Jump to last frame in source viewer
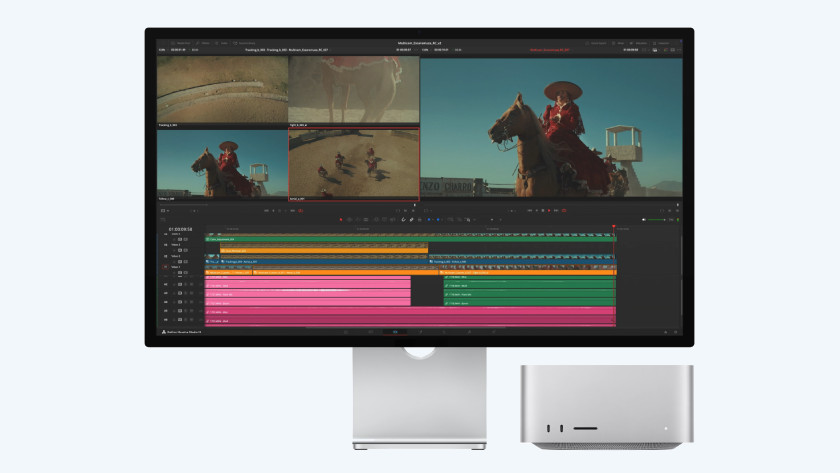The image size is (840, 473). (292, 211)
